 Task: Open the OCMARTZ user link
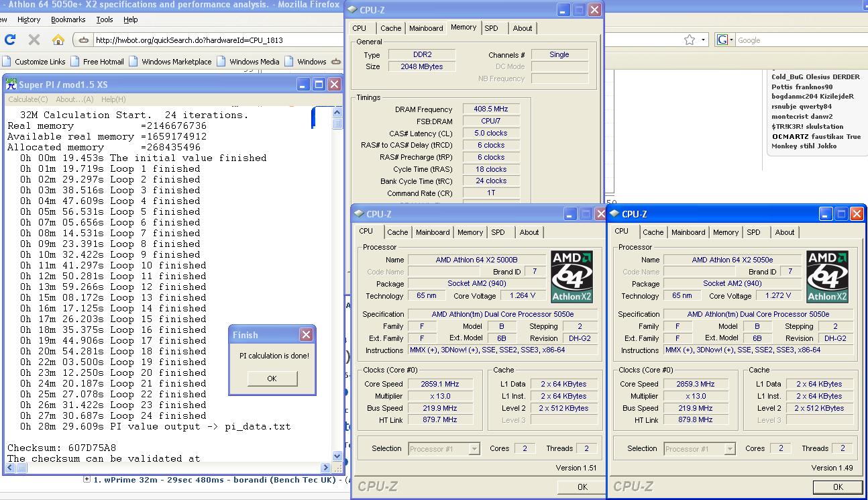coord(790,136)
